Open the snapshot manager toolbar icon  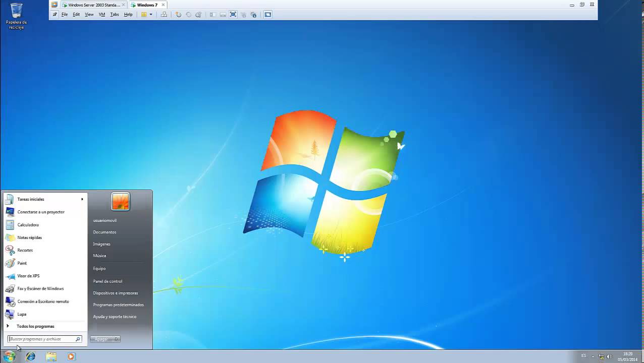[x=198, y=15]
